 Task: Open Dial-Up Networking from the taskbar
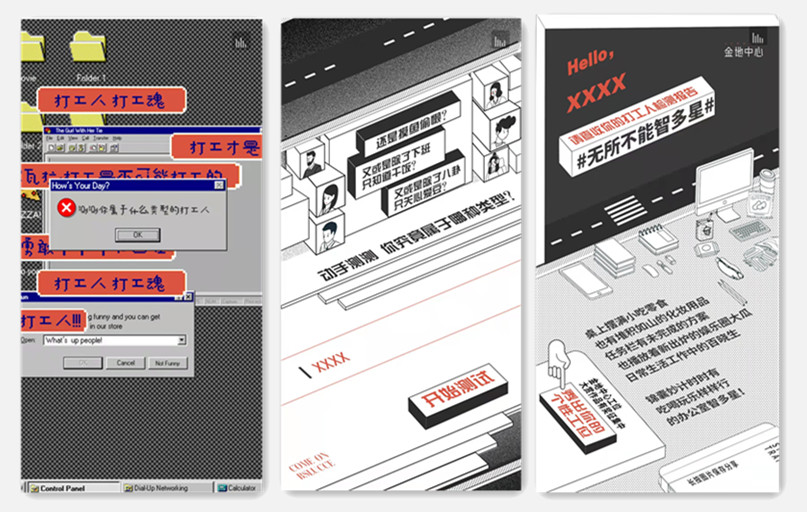[167, 488]
